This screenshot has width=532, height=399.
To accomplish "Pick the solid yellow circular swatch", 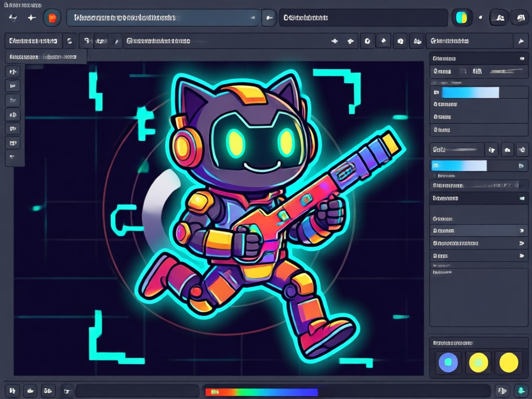I will (509, 362).
